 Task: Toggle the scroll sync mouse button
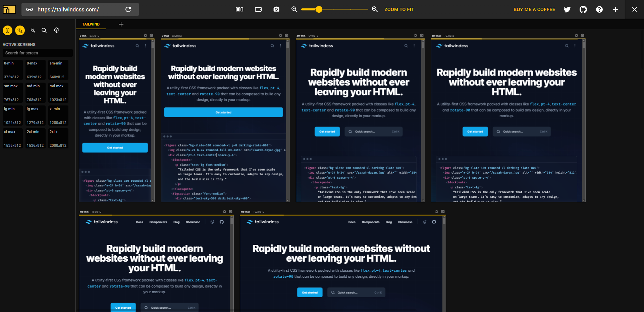point(7,31)
